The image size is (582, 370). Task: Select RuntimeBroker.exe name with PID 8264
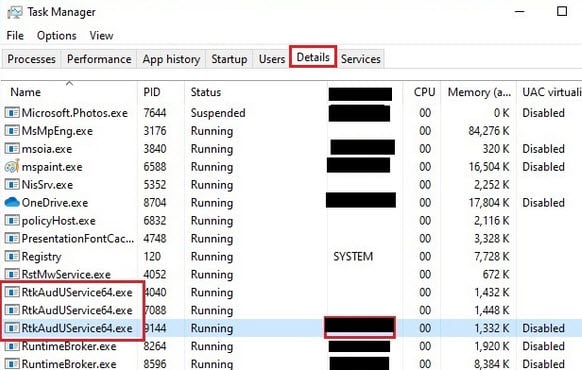(x=69, y=346)
